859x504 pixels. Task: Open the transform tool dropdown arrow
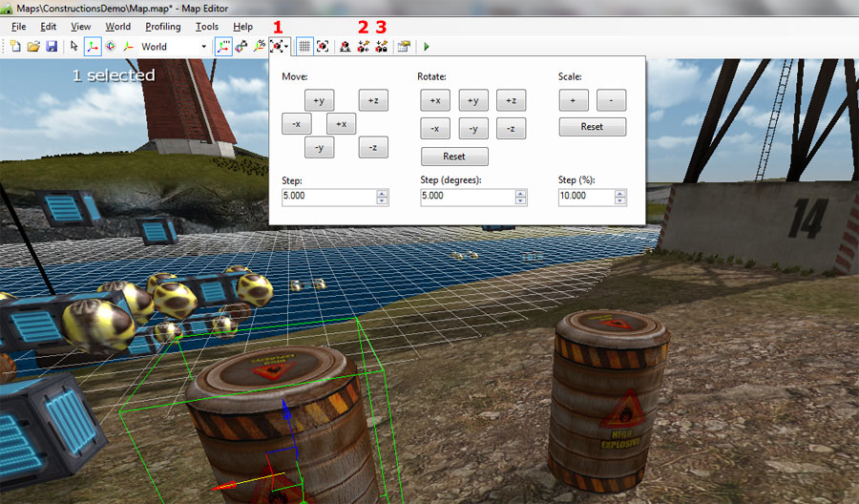(286, 47)
